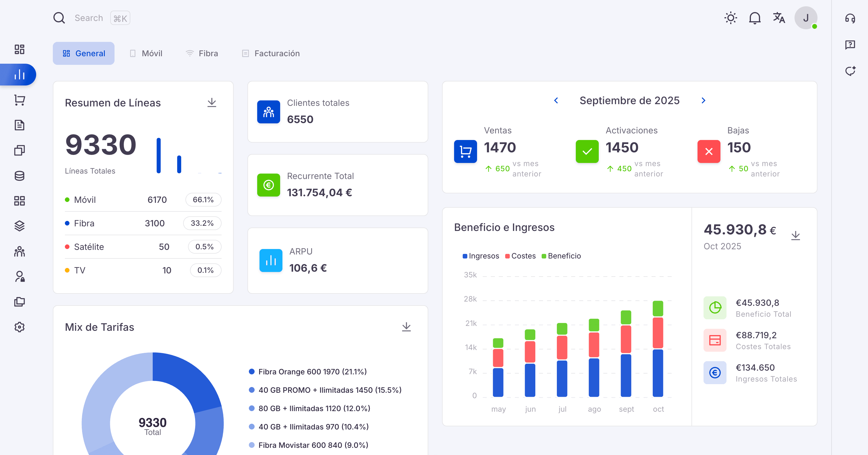Toggle Fibra Movistar 600 legend entry
Viewport: 868px width, 455px height.
coord(308,445)
